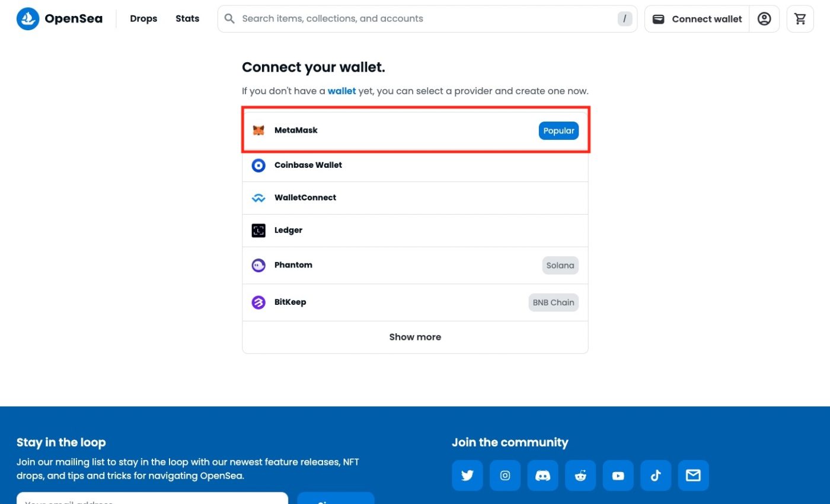Click the Coinbase Wallet icon
Screen dimensions: 830x504
click(x=258, y=165)
